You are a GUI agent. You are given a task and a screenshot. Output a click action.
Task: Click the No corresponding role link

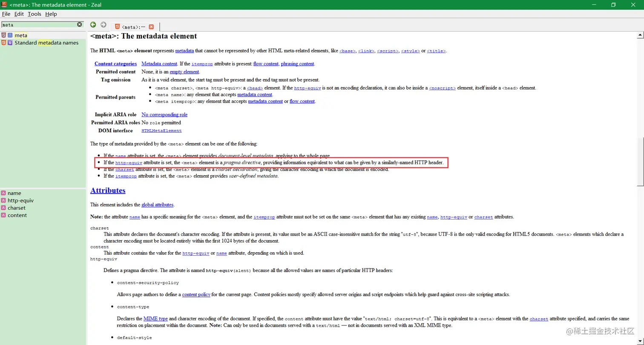(x=164, y=114)
